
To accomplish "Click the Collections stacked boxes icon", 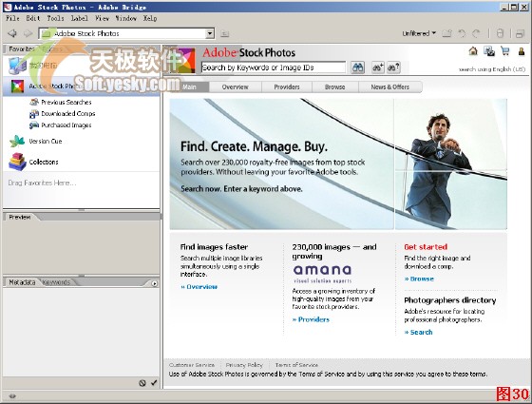I will (x=17, y=162).
